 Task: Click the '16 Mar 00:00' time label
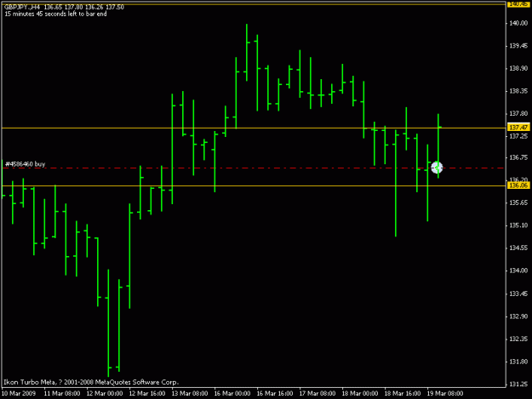[x=232, y=394]
